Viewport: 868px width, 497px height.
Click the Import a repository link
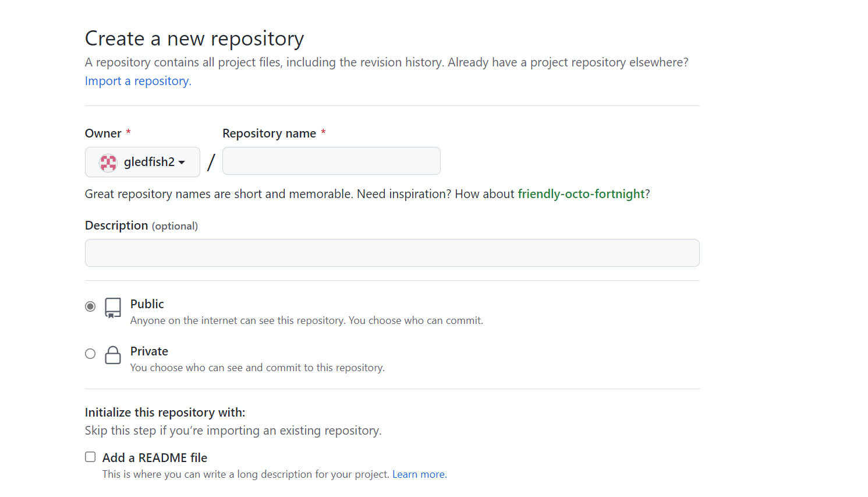pos(138,81)
